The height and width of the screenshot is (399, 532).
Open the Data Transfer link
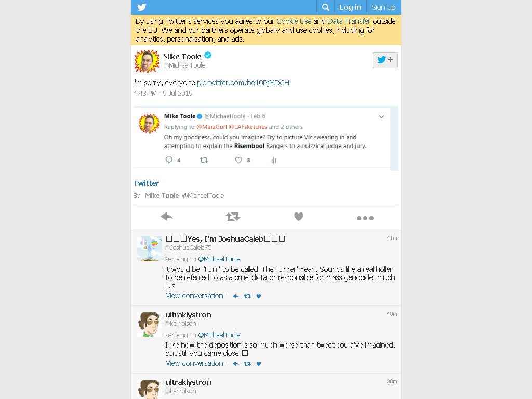(349, 21)
